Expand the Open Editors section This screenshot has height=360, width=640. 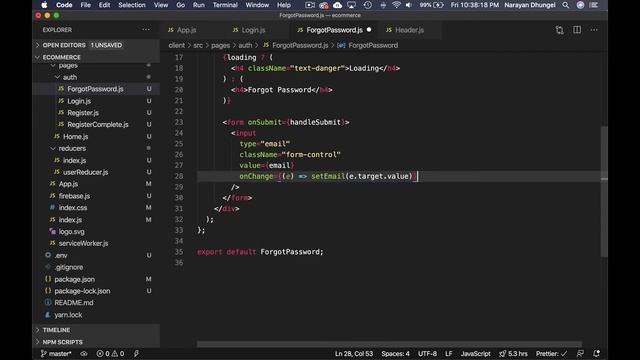[96, 45]
